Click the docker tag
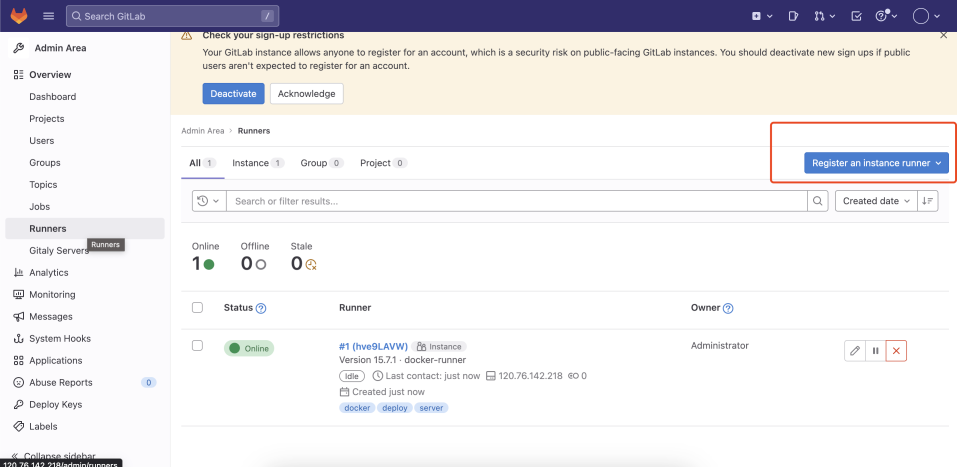 point(357,408)
